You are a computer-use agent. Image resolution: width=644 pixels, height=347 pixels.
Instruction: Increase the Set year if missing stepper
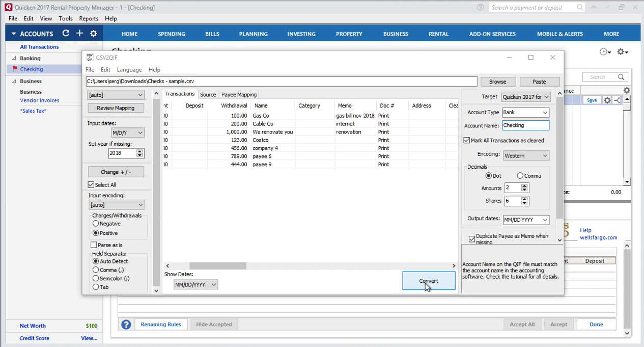coord(140,151)
